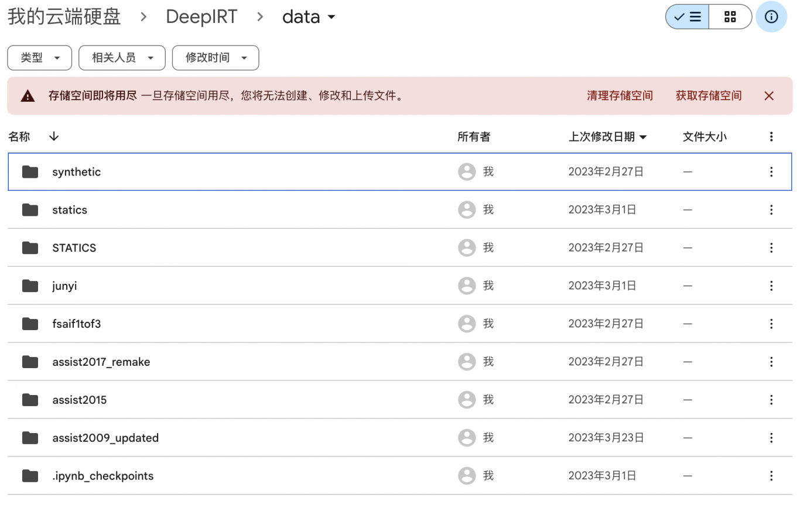
Task: Click the fsaif1tof3 folder icon
Action: (x=30, y=324)
